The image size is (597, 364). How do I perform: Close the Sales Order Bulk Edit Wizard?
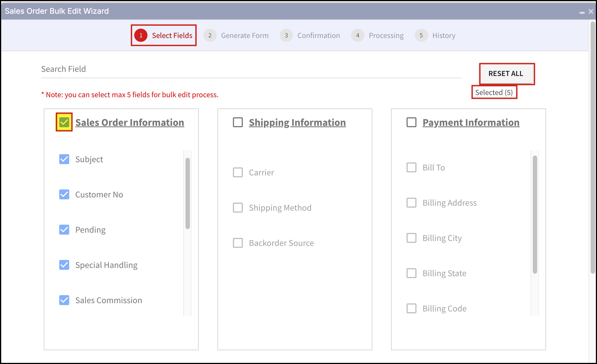(x=591, y=11)
